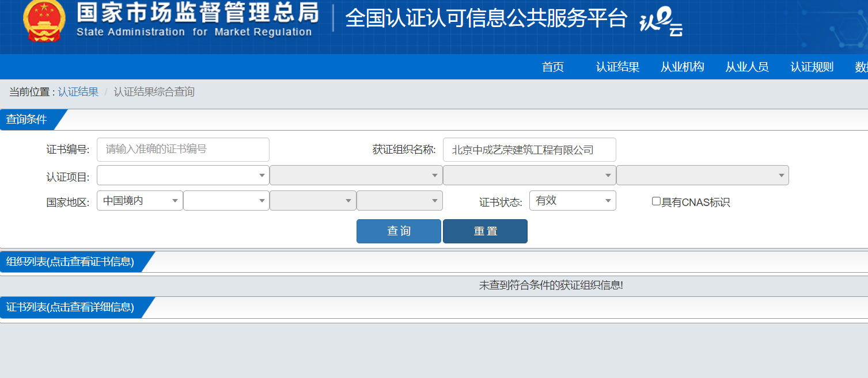Click the 查询 search button
This screenshot has height=378, width=868.
[399, 231]
